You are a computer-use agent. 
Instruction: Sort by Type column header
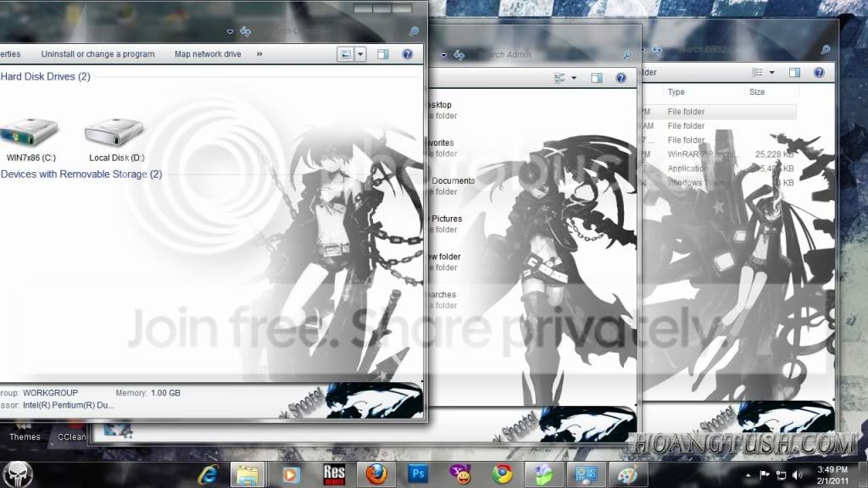click(676, 91)
